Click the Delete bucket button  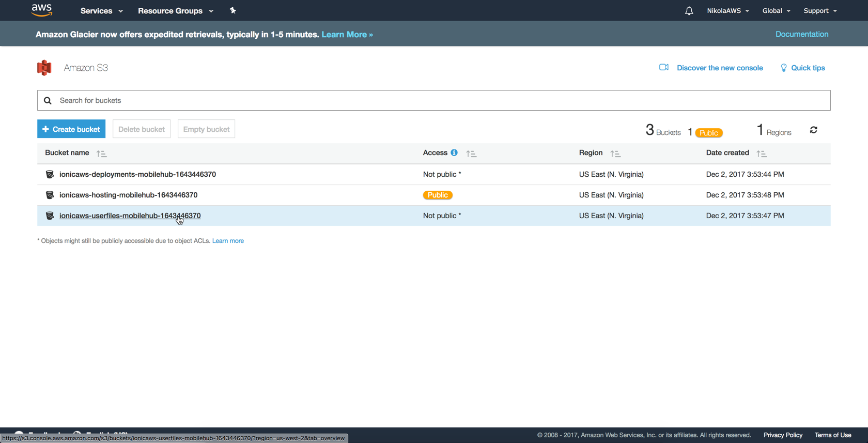(142, 129)
